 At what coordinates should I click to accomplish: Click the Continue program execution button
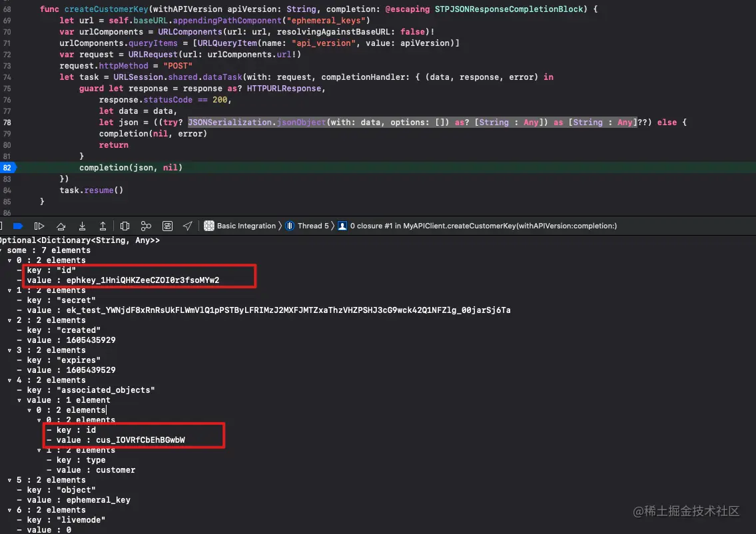(x=39, y=226)
